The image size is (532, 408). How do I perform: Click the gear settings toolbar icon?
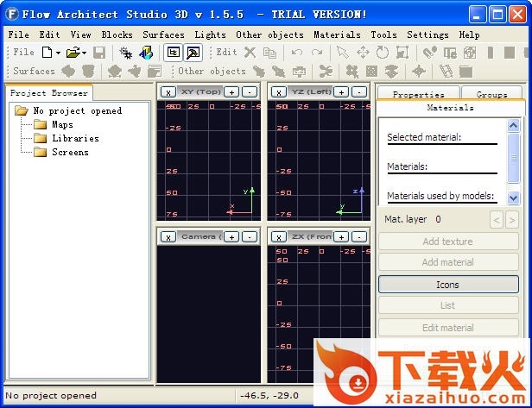click(x=126, y=53)
